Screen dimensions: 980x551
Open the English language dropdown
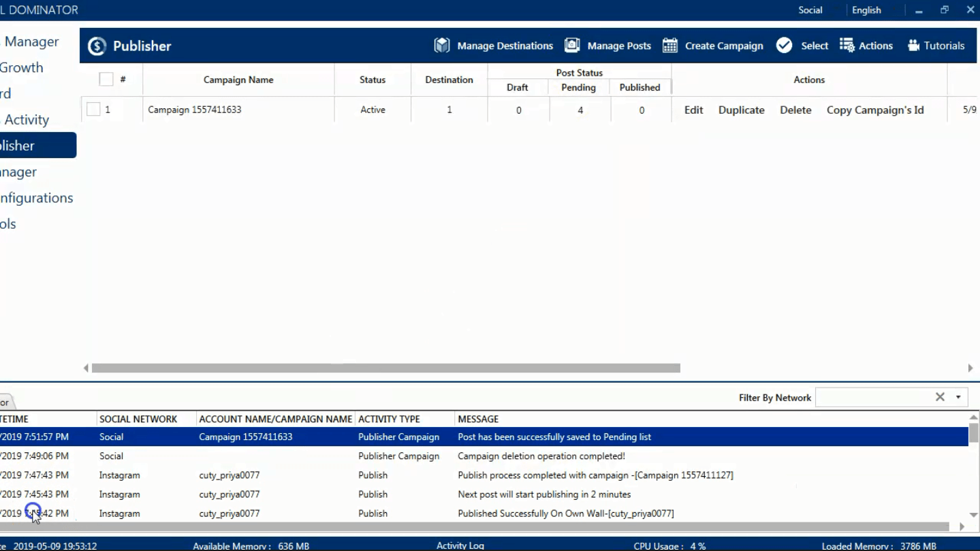pos(866,10)
